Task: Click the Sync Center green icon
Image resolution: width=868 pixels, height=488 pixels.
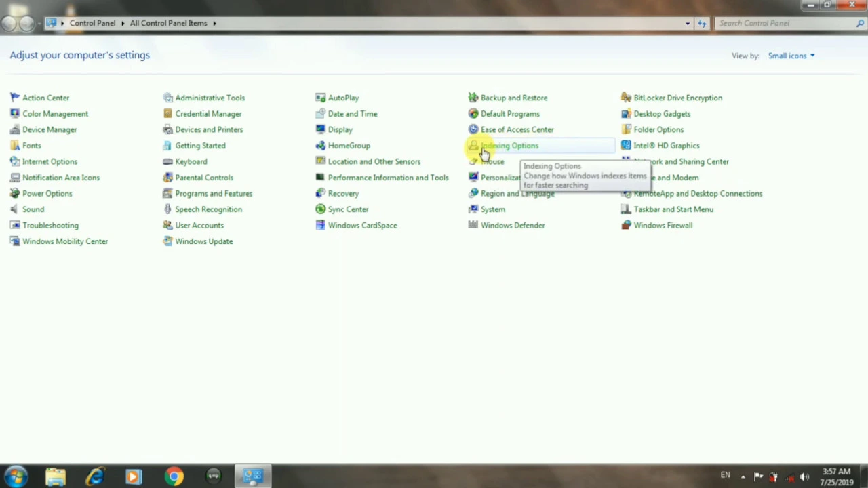Action: click(x=320, y=209)
